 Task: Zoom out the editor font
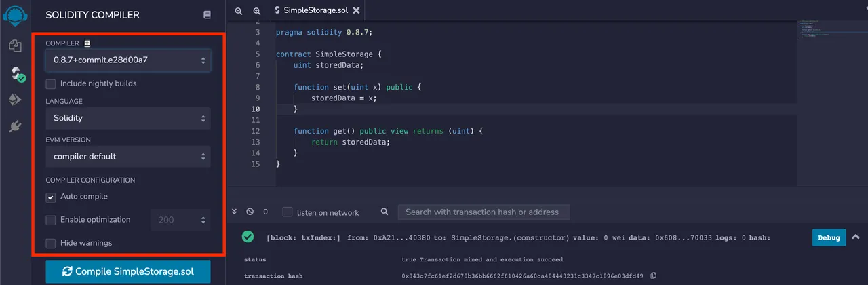238,11
